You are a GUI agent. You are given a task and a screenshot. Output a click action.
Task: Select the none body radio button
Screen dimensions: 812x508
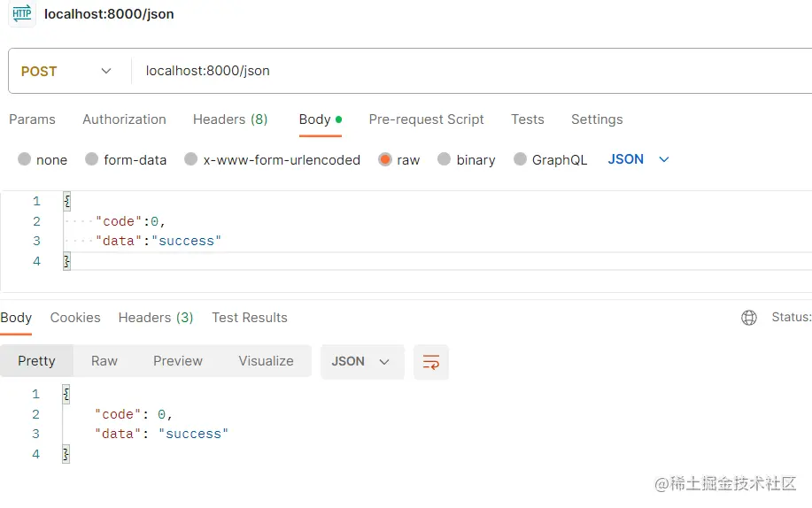pos(25,160)
